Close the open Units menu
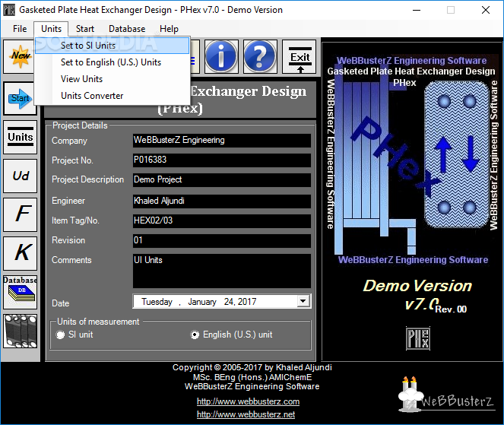 51,29
